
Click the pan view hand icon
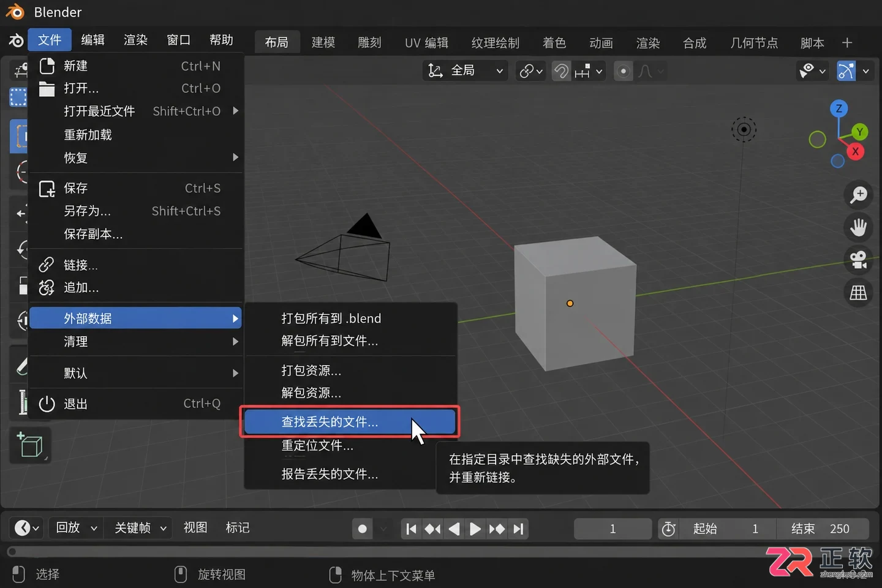tap(858, 227)
